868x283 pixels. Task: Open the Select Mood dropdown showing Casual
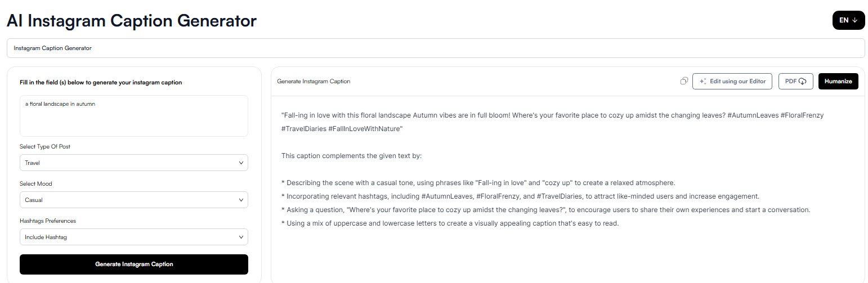point(134,200)
